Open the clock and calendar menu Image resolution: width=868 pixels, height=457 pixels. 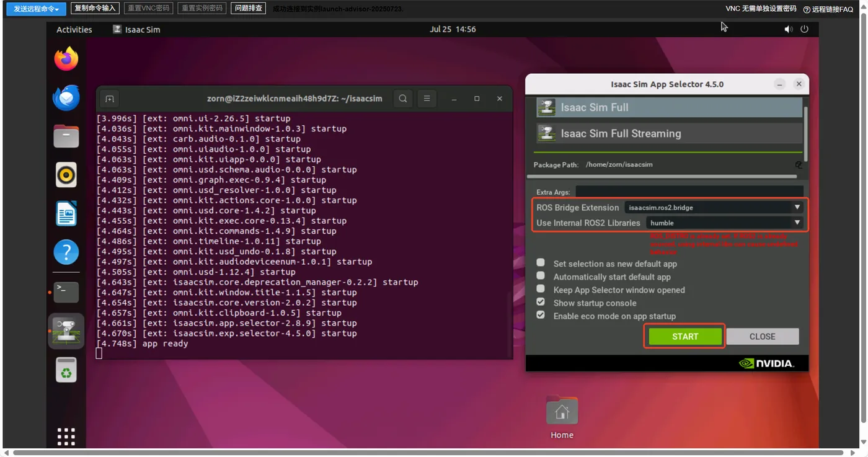pyautogui.click(x=453, y=29)
